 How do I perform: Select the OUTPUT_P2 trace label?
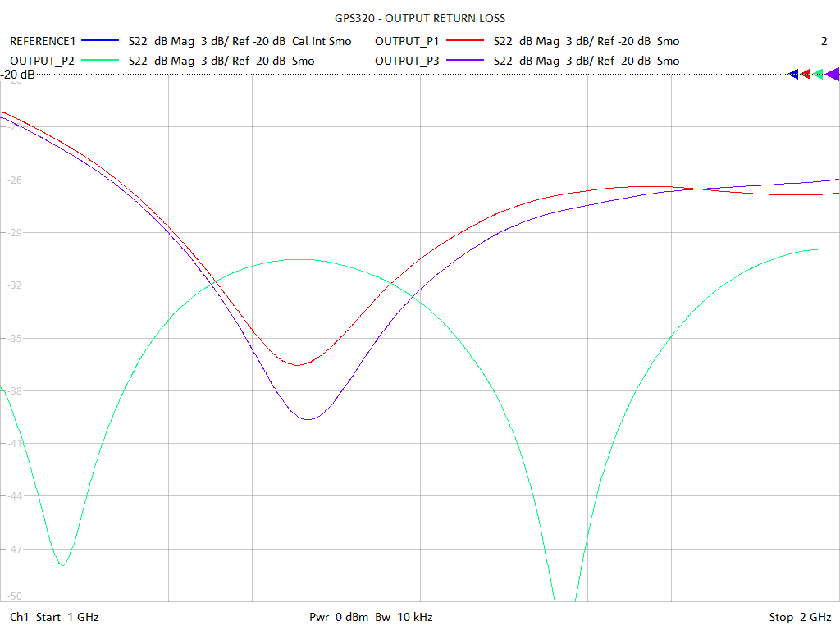coord(43,61)
